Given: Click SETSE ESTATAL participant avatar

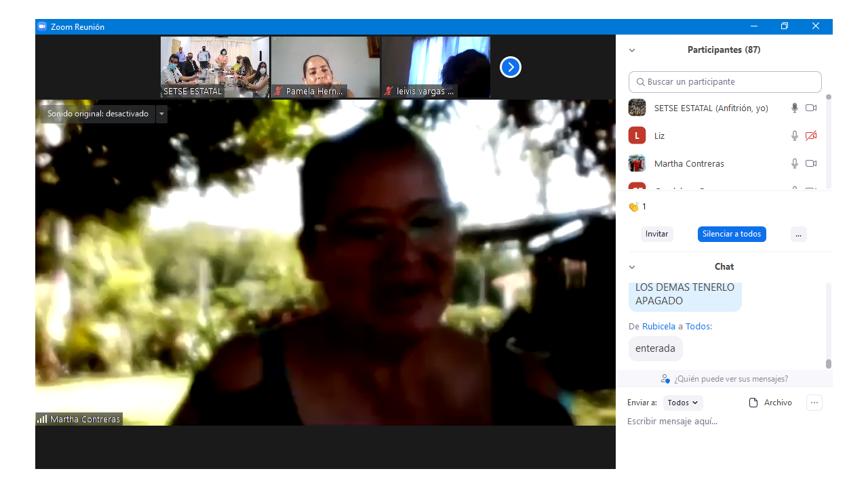Looking at the screenshot, I should tap(637, 108).
